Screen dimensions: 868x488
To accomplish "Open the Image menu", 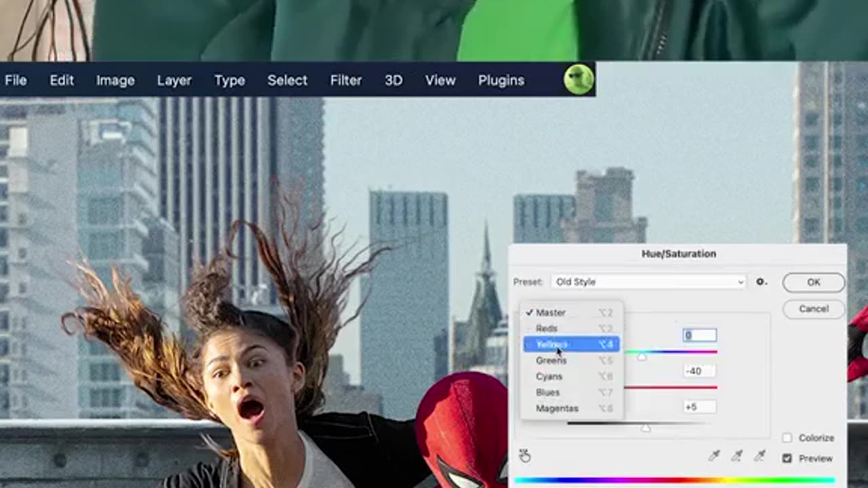I will point(115,80).
